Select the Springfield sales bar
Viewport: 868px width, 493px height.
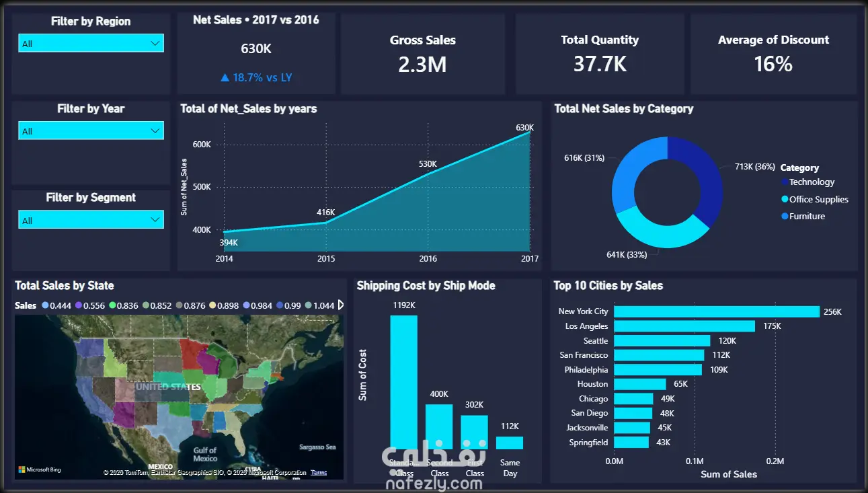[x=631, y=443]
